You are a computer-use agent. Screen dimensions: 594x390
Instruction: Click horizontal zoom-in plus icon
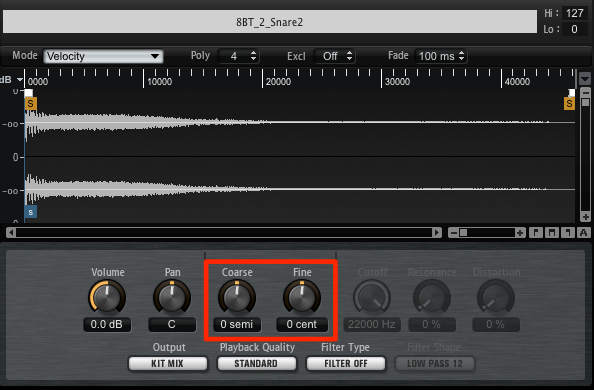pos(520,233)
